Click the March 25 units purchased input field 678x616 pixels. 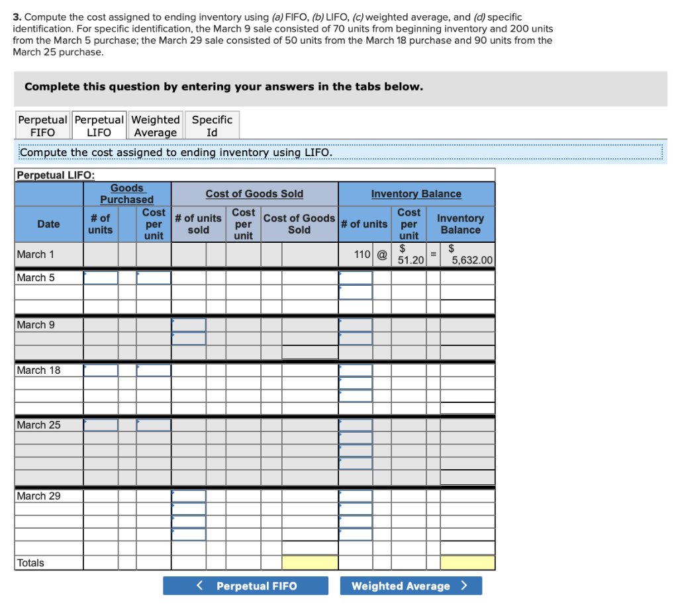100,425
